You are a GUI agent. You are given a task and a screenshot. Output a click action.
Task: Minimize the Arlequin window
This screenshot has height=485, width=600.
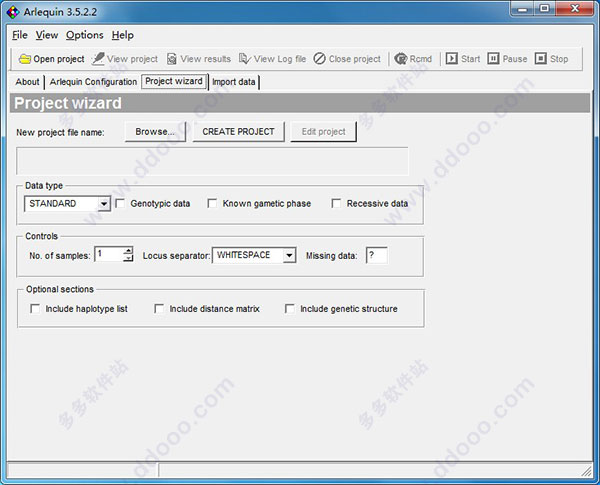(523, 9)
